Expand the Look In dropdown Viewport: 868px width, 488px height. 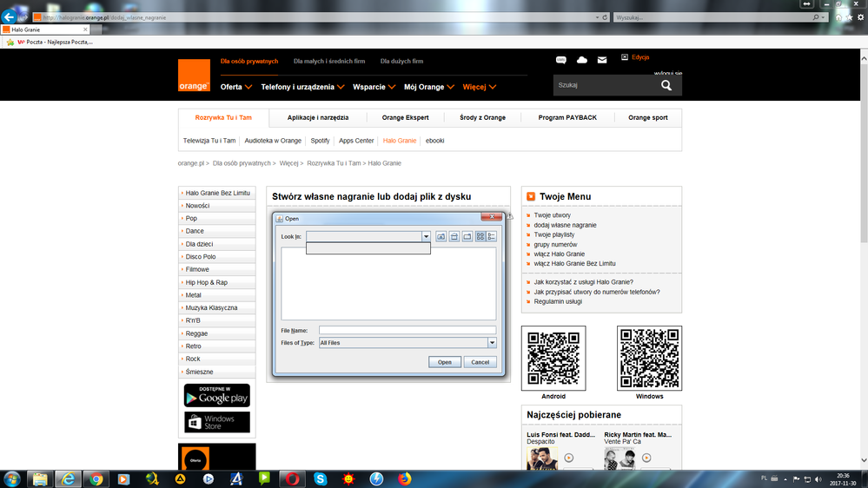pyautogui.click(x=426, y=236)
